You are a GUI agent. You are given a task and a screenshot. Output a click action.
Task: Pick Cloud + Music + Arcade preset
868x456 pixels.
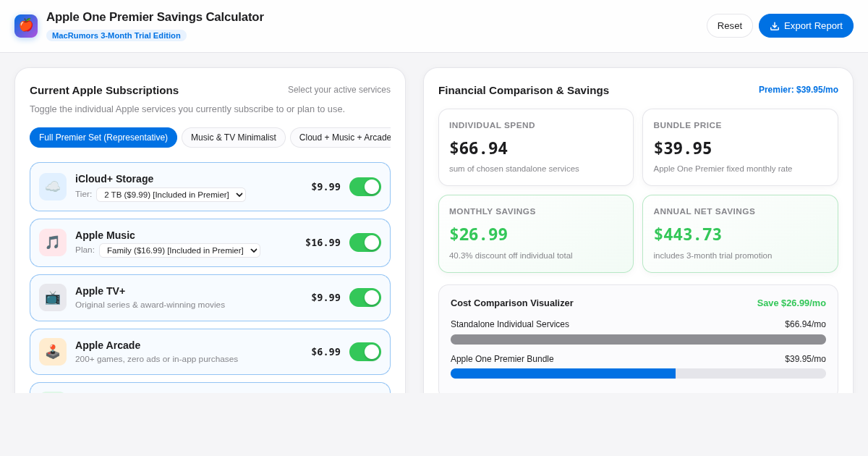341,138
